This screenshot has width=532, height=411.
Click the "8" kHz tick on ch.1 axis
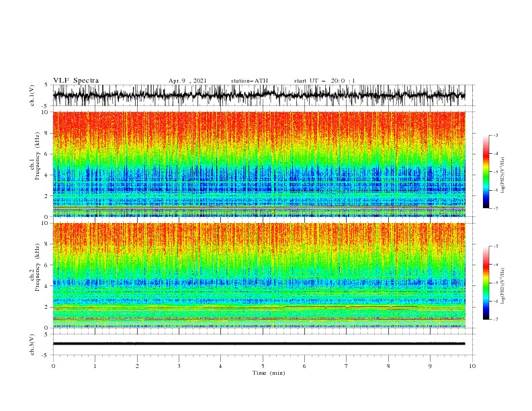47,133
